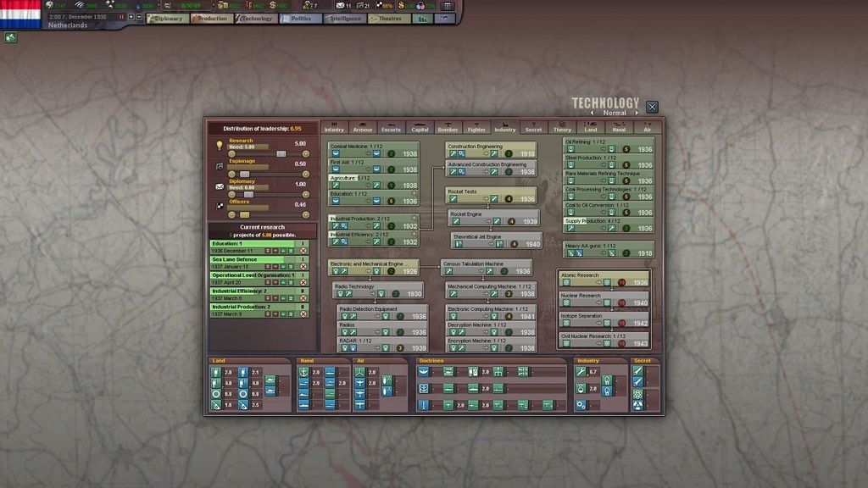Switch to the Secret technology tab

click(534, 128)
